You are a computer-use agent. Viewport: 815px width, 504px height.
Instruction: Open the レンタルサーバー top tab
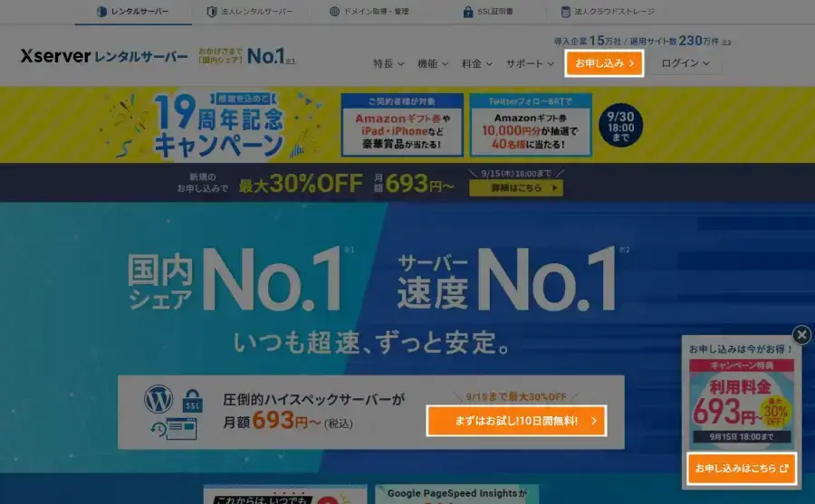tap(133, 12)
